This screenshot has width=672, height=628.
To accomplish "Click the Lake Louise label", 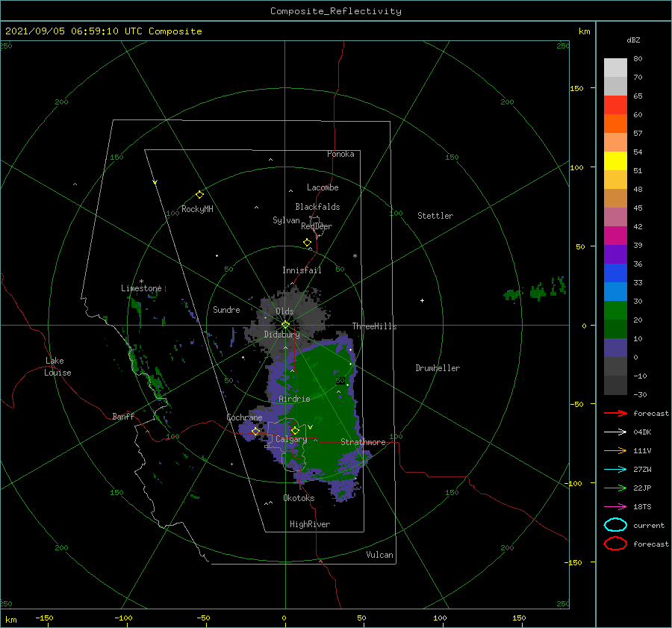I will (57, 367).
